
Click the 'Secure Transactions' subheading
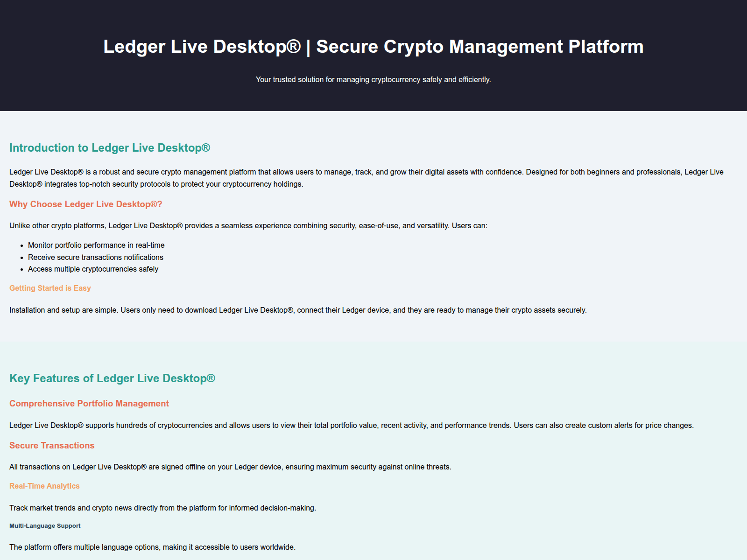click(52, 446)
